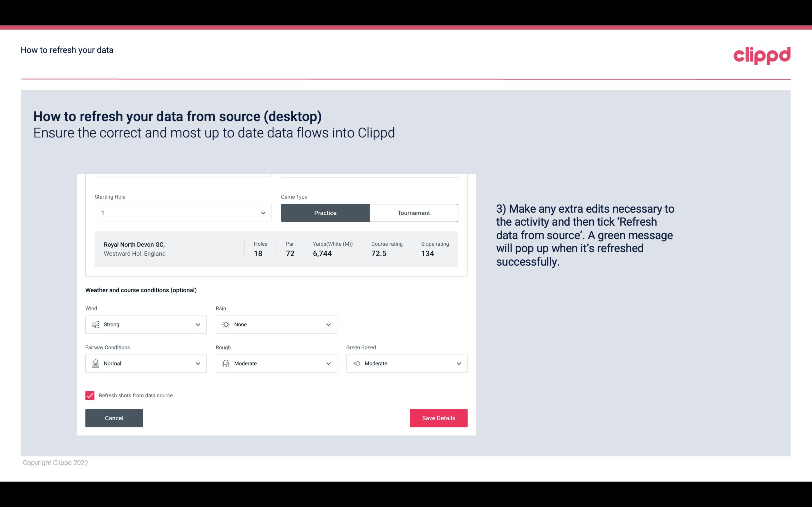Viewport: 812px width, 507px height.
Task: Click the starting hole dropdown arrow
Action: 262,212
